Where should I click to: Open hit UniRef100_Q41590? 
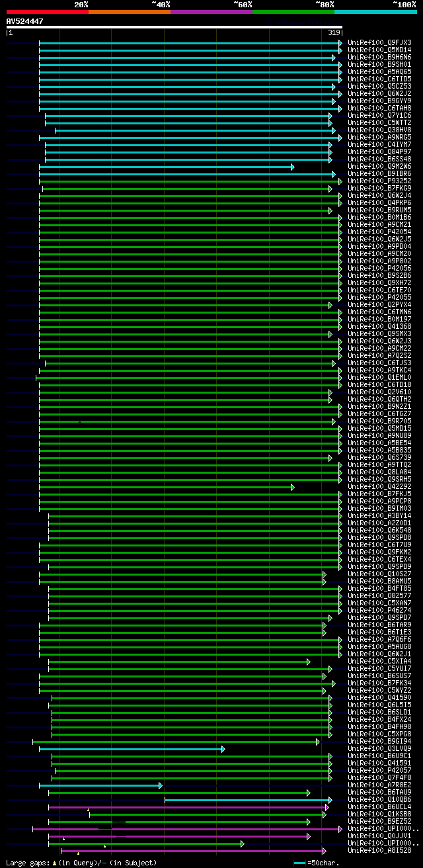click(x=380, y=697)
